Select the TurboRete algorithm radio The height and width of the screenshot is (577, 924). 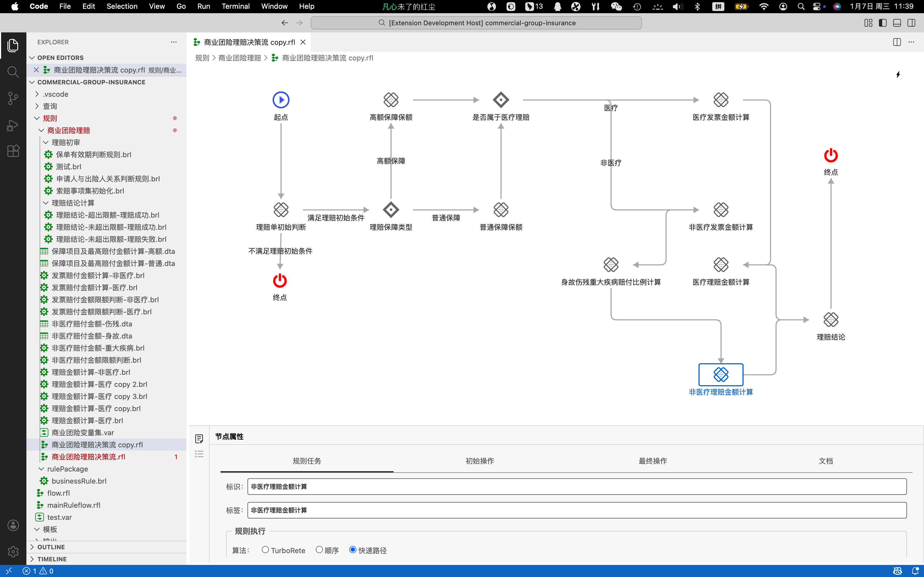(265, 550)
